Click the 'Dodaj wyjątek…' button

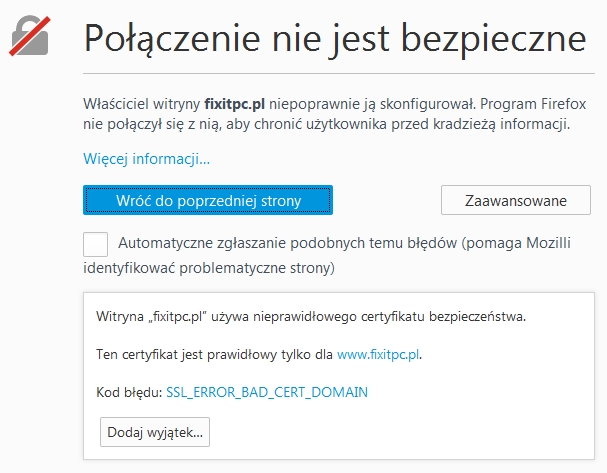pyautogui.click(x=155, y=432)
